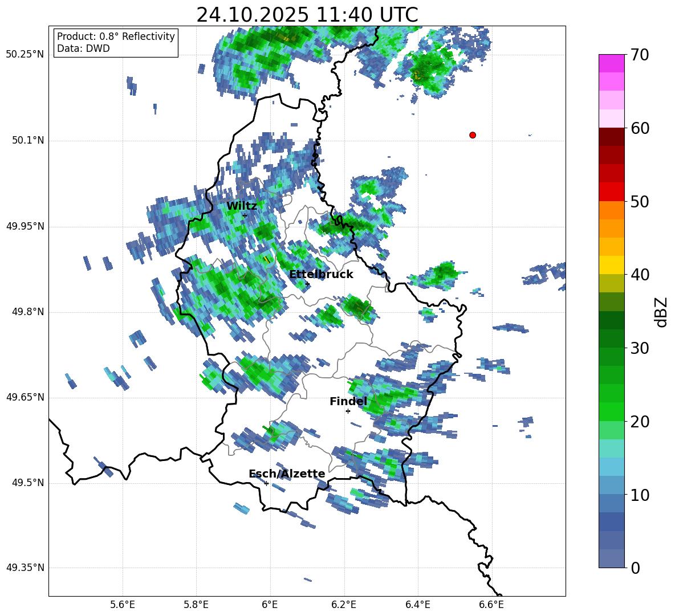The image size is (675, 616).
Task: Click the 49.8°N latitude label
Action: [x=27, y=312]
